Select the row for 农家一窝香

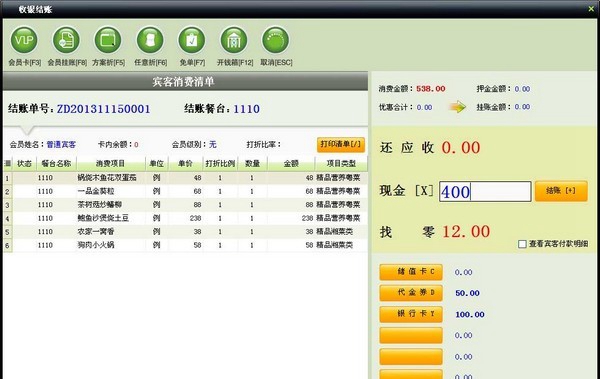click(185, 232)
